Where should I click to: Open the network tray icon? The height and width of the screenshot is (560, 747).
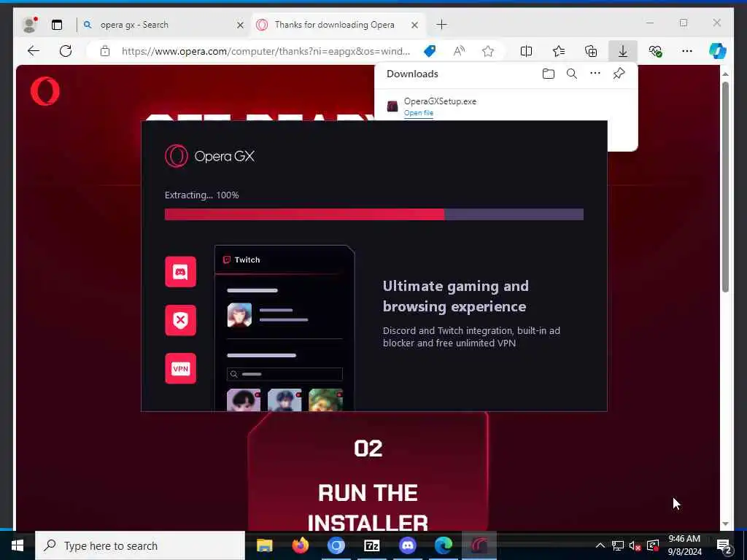[617, 545]
